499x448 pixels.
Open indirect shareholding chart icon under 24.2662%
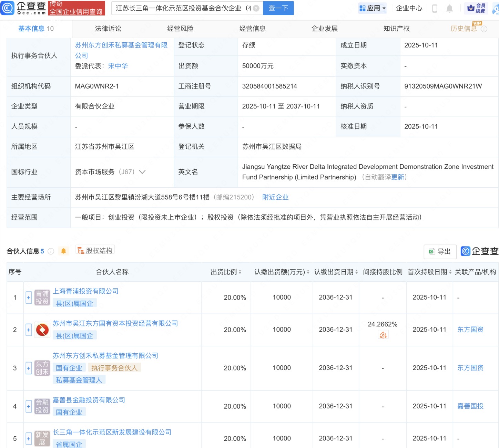pyautogui.click(x=383, y=335)
